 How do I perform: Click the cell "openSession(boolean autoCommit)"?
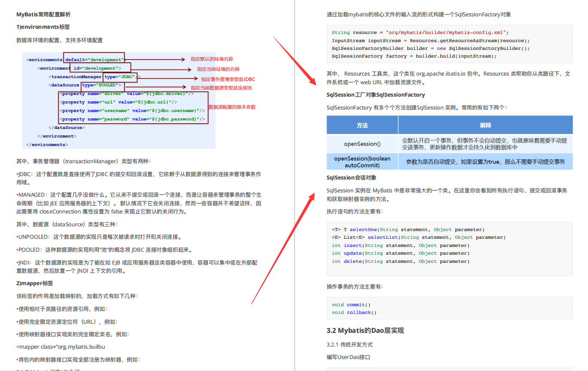pos(362,162)
